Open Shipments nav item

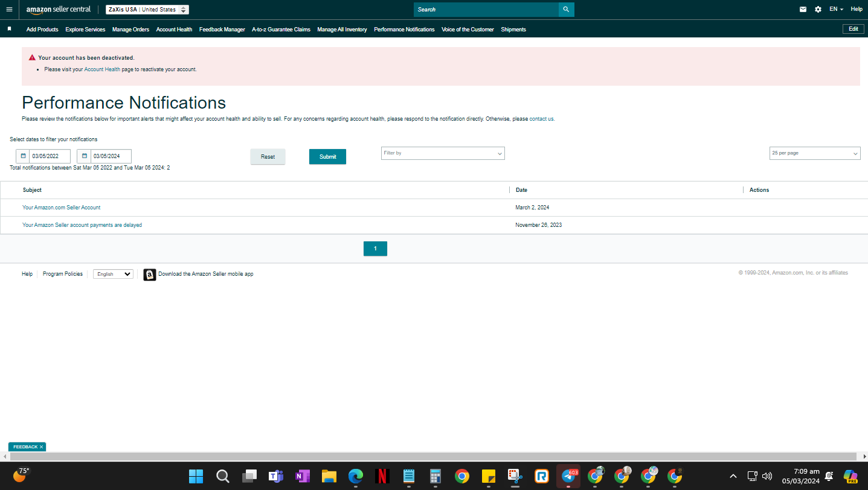pos(513,30)
